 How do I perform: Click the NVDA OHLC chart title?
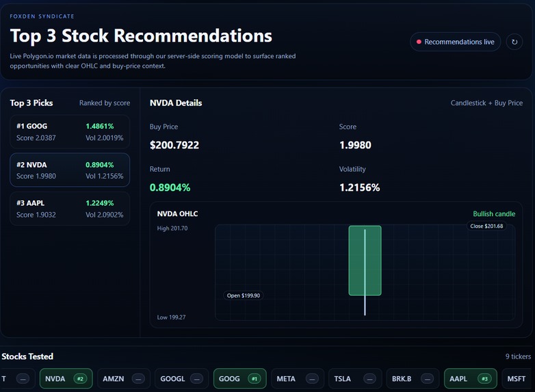coord(177,214)
